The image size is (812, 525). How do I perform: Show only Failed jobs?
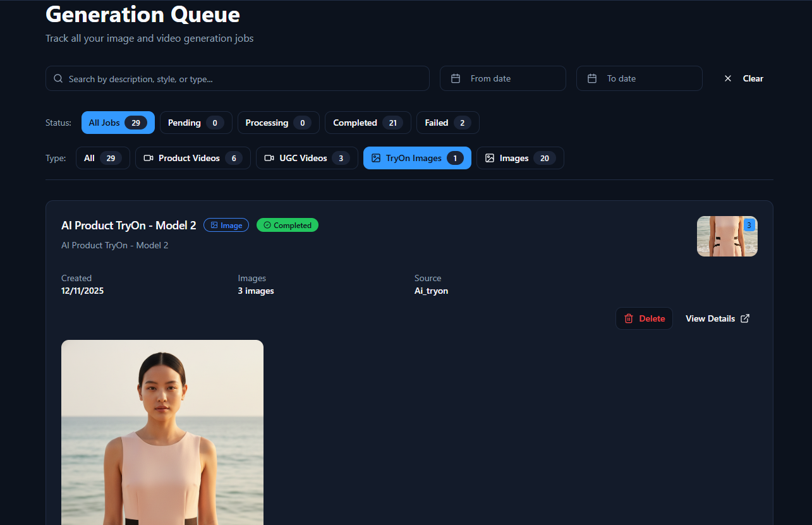click(447, 123)
